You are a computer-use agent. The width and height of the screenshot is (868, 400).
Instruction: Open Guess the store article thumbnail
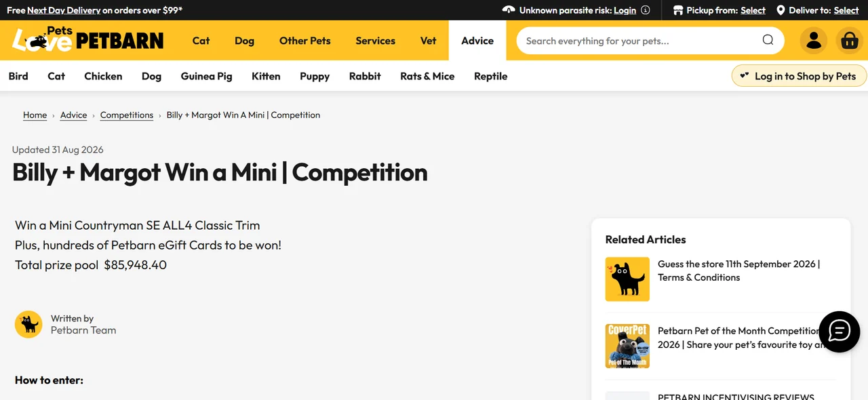[x=627, y=279]
